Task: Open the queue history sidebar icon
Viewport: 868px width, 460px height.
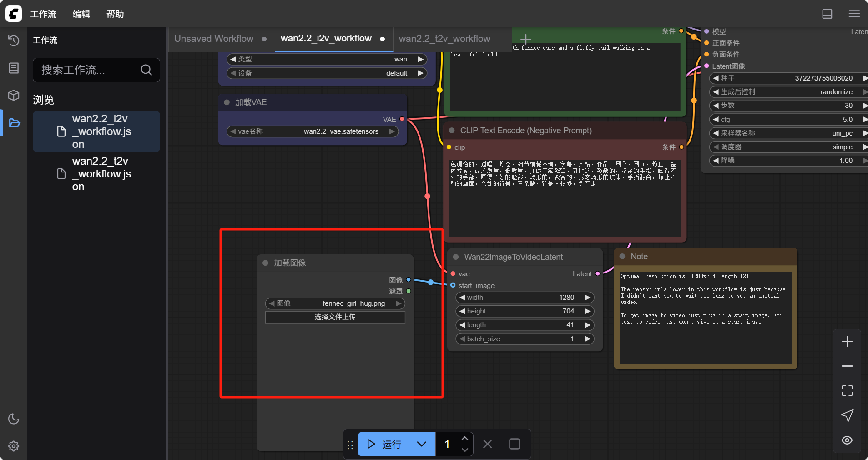Action: click(x=14, y=40)
